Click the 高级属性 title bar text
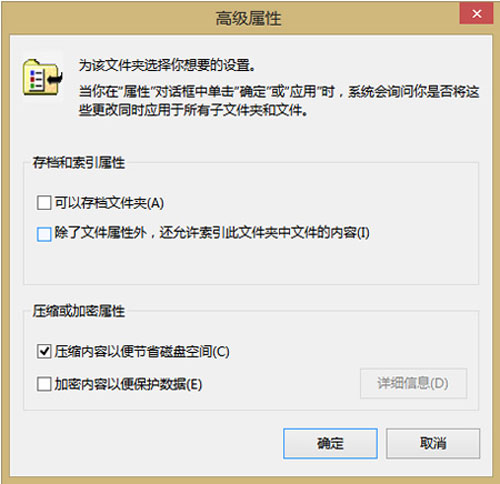The width and height of the screenshot is (500, 484). [249, 18]
